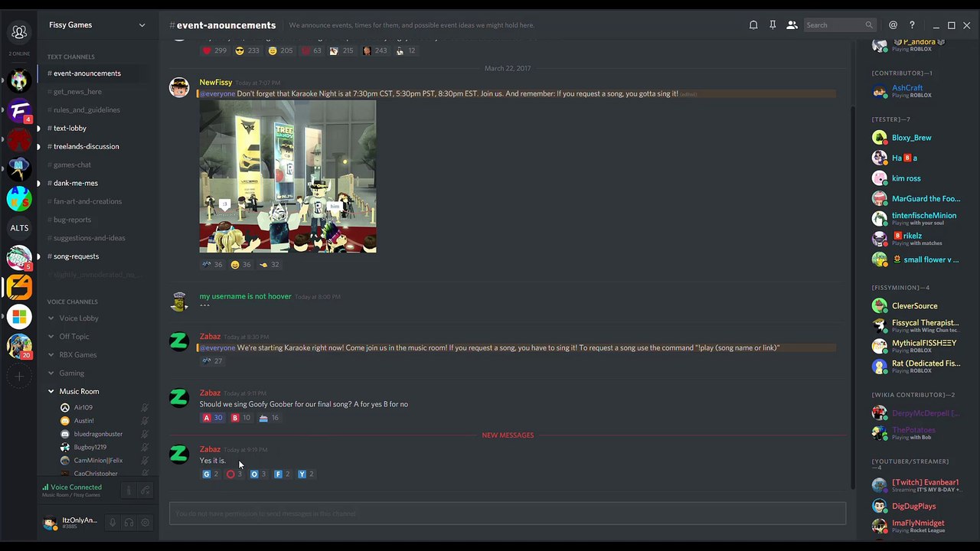Click the Voice Connected status text
This screenshot has width=980, height=551.
pos(76,487)
